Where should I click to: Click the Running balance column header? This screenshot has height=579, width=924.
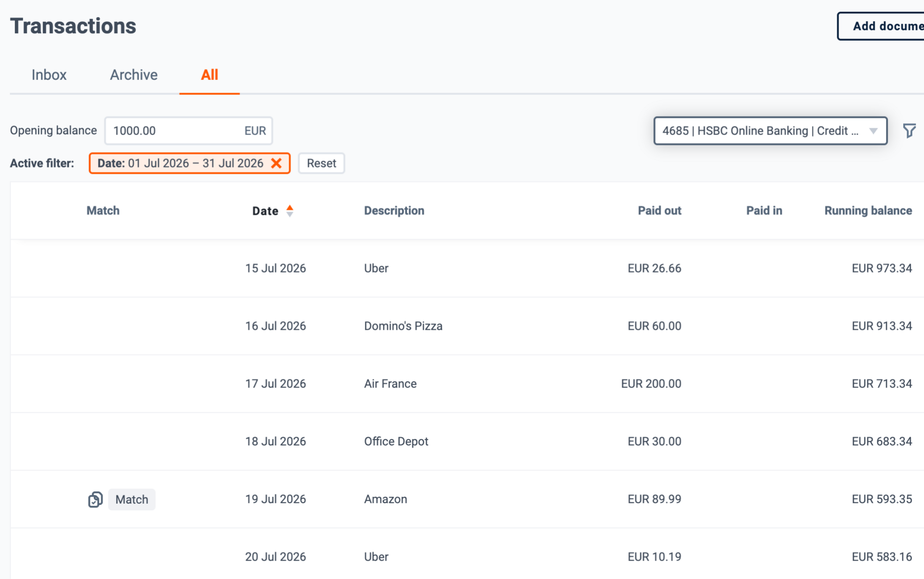[868, 211]
